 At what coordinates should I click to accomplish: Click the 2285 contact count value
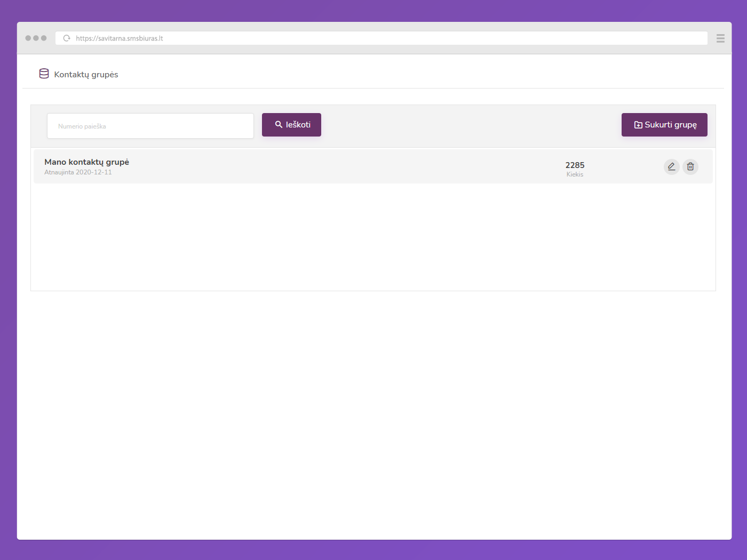point(575,165)
